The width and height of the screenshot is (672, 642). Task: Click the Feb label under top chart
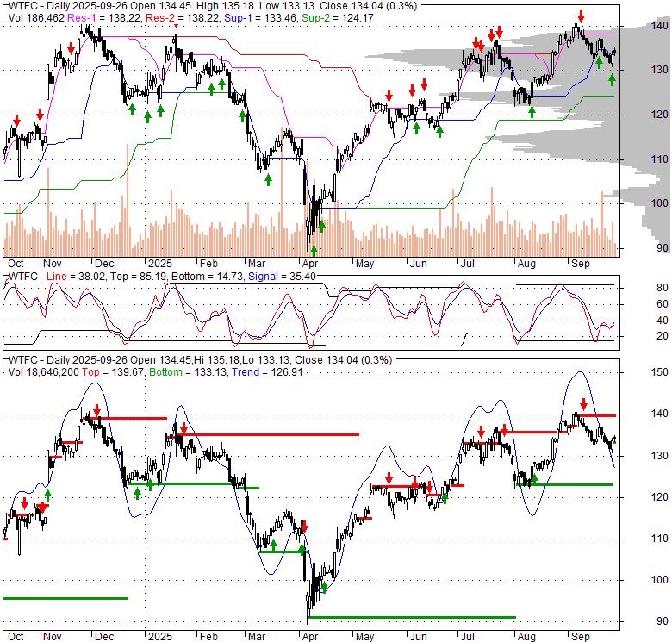(208, 264)
